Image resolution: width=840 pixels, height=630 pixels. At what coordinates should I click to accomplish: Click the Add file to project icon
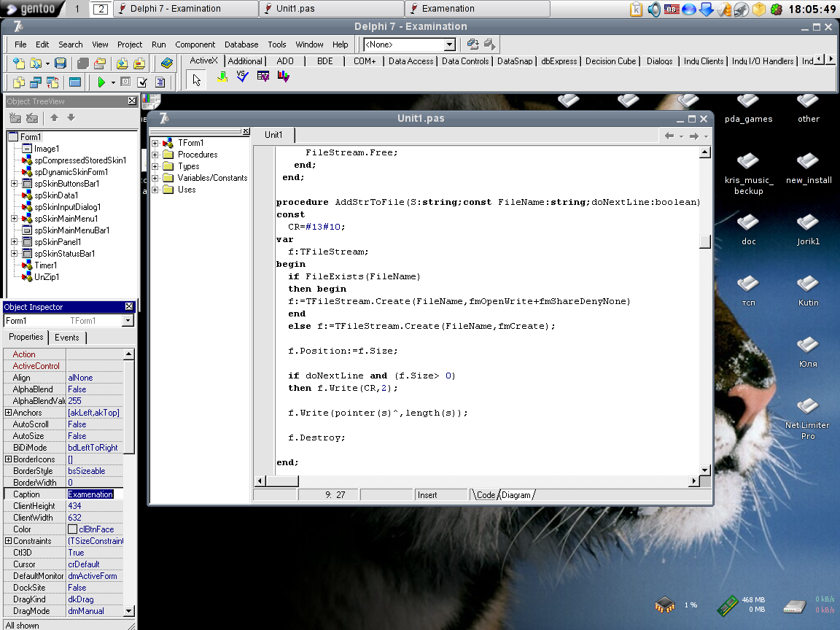122,63
